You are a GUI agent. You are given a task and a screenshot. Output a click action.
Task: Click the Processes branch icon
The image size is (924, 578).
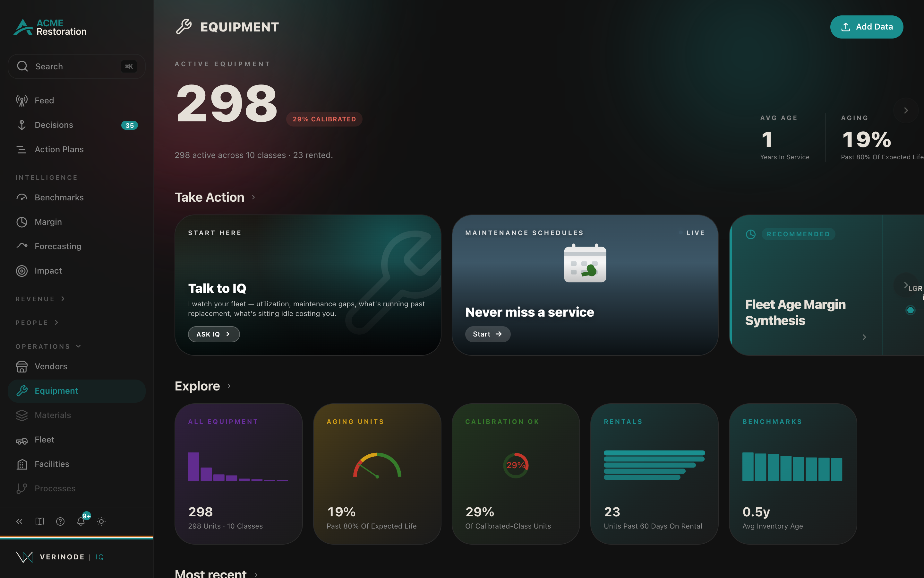[22, 488]
